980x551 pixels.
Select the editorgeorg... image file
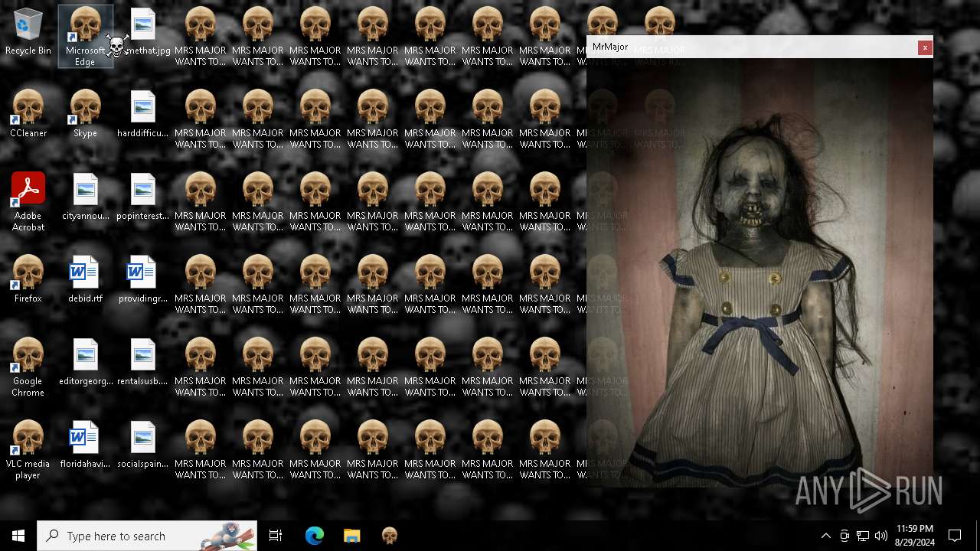pos(85,363)
